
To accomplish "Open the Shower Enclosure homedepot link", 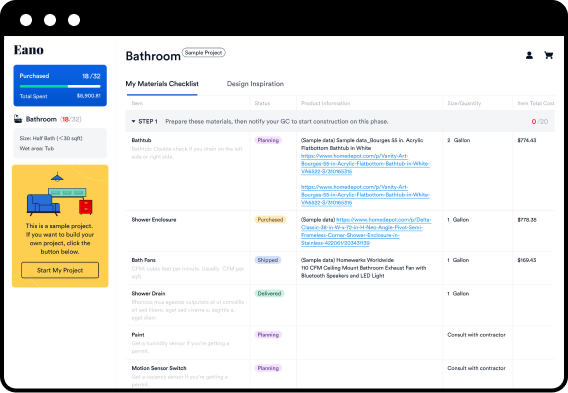I will click(x=366, y=231).
